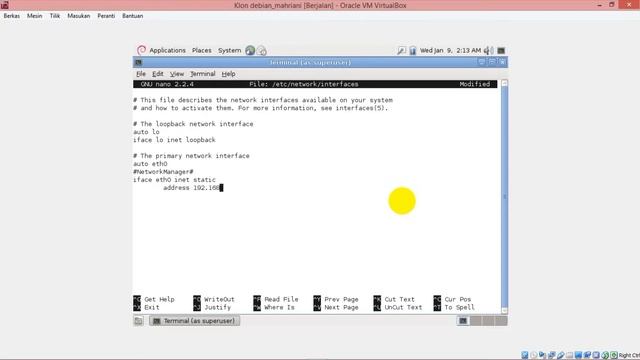Click the magnifier search icon in GNOME panel
640x360 pixels.
point(401,51)
